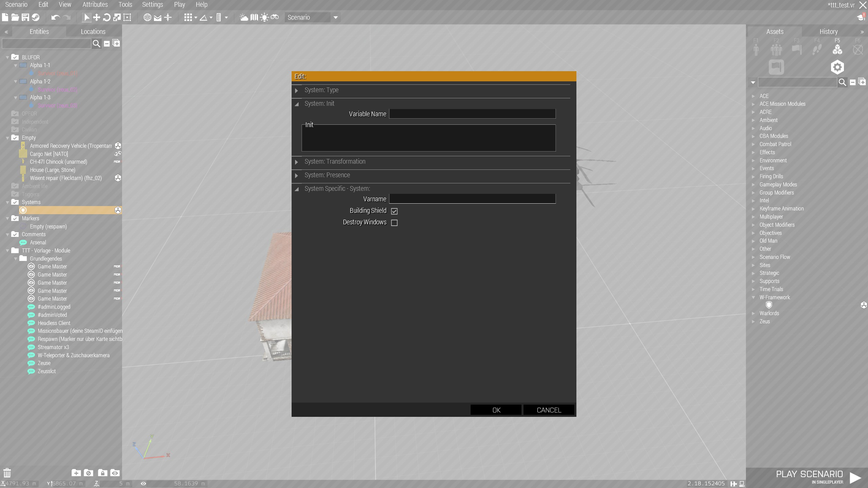Open the Attributes menu

click(95, 4)
